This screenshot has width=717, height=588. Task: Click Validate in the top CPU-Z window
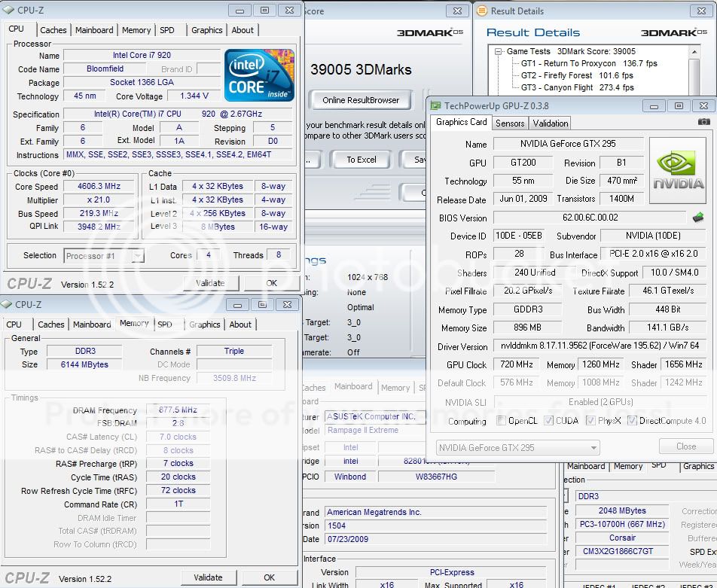(x=210, y=283)
